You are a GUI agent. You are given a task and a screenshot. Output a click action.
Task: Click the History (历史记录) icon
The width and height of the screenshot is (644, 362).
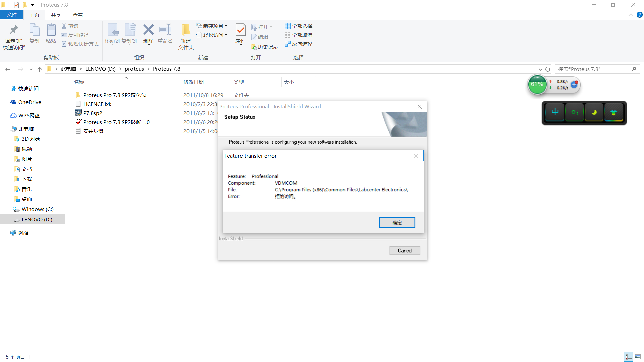[x=254, y=47]
